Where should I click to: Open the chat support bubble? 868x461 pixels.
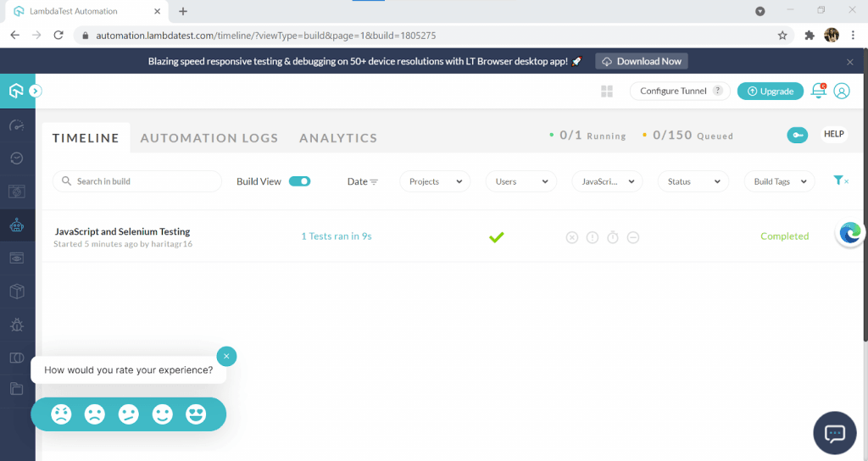coord(835,433)
